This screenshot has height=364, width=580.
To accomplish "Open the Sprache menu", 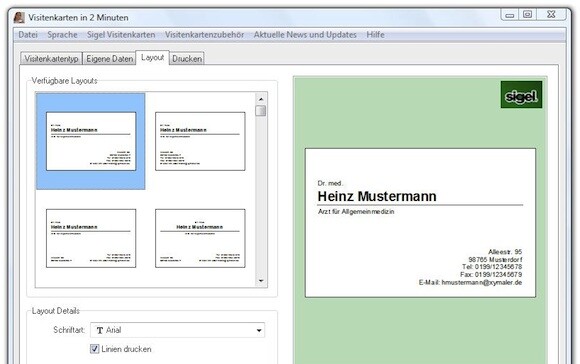I will 62,35.
